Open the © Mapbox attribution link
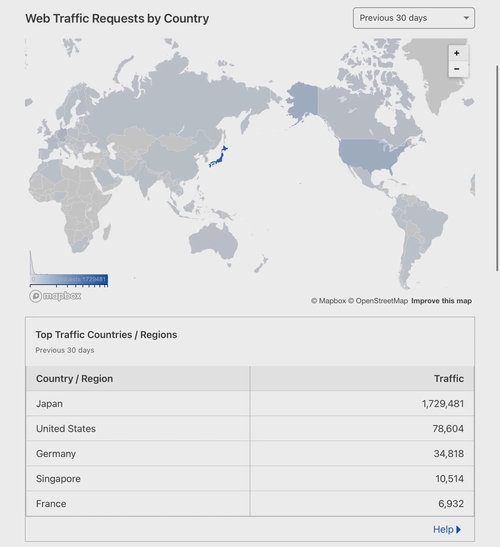This screenshot has height=547, width=500. [x=328, y=301]
